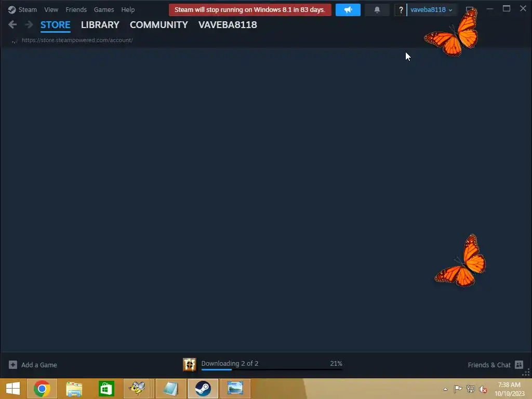Viewport: 532px width, 399px height.
Task: Go back with the left arrow
Action: click(12, 24)
